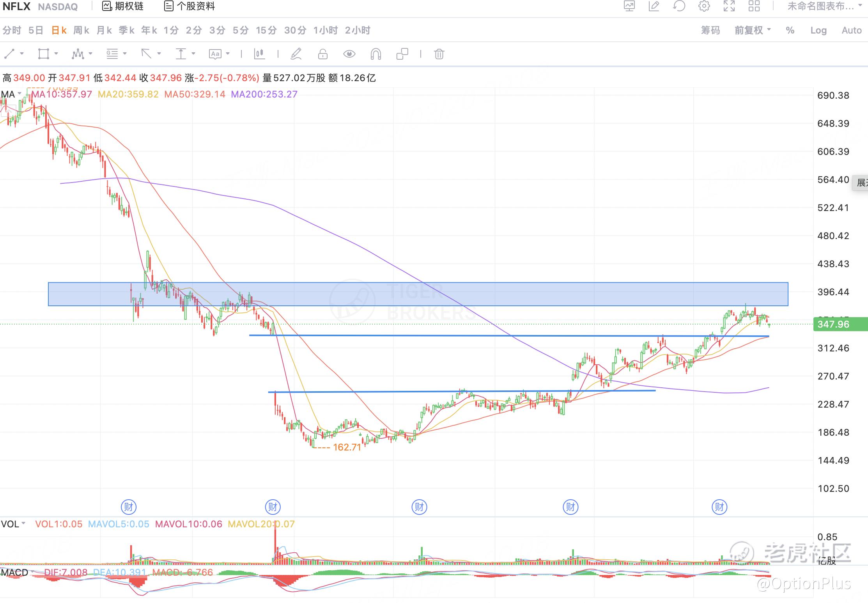
Task: Toggle the lock drawings icon
Action: click(322, 54)
